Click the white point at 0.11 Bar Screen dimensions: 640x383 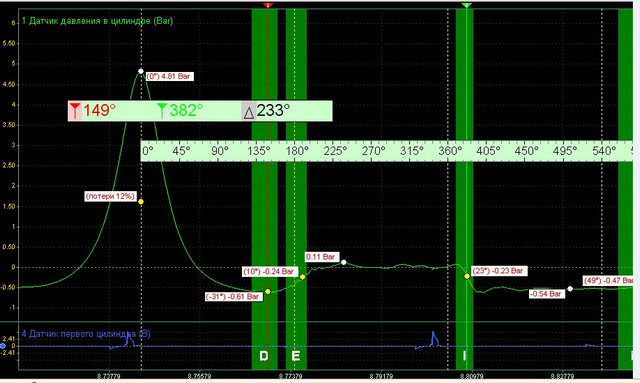(344, 262)
